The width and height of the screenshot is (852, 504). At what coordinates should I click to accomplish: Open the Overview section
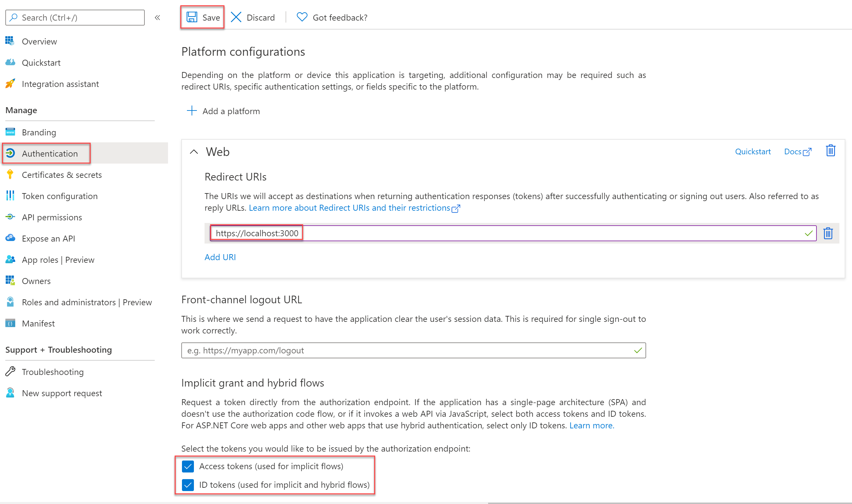[x=39, y=41]
